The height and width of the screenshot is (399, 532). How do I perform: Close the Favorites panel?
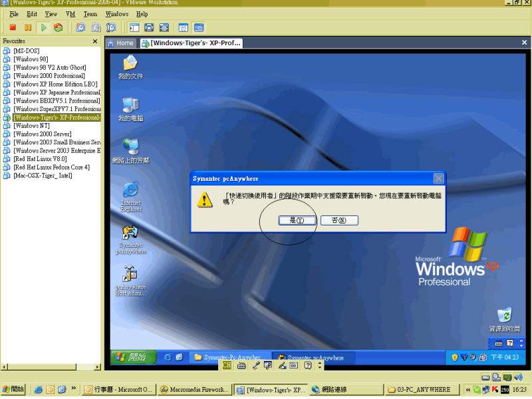pos(95,41)
